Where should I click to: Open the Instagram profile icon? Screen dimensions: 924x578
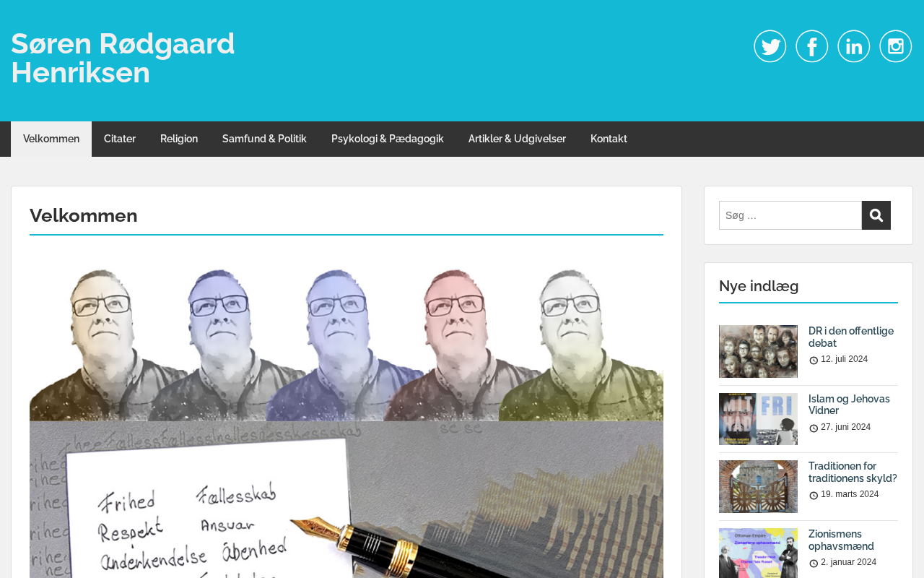[896, 46]
